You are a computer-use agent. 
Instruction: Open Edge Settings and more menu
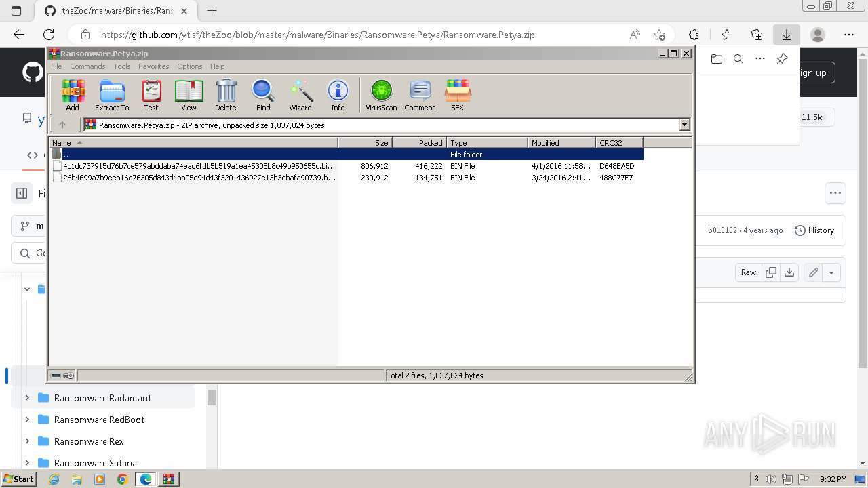[849, 35]
